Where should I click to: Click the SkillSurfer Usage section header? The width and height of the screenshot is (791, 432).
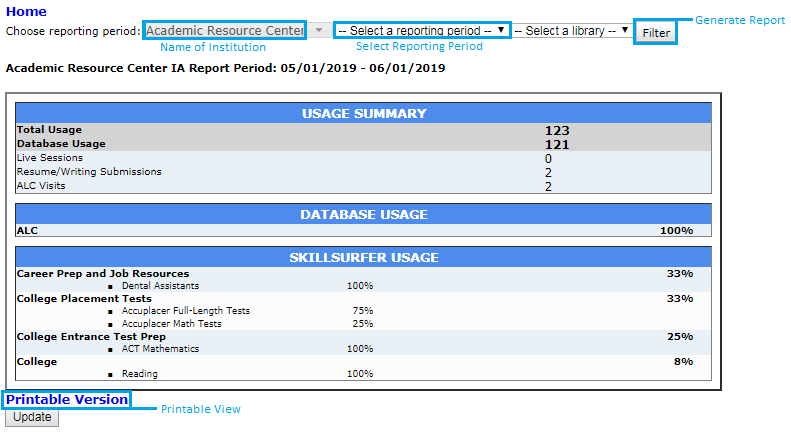pos(364,258)
